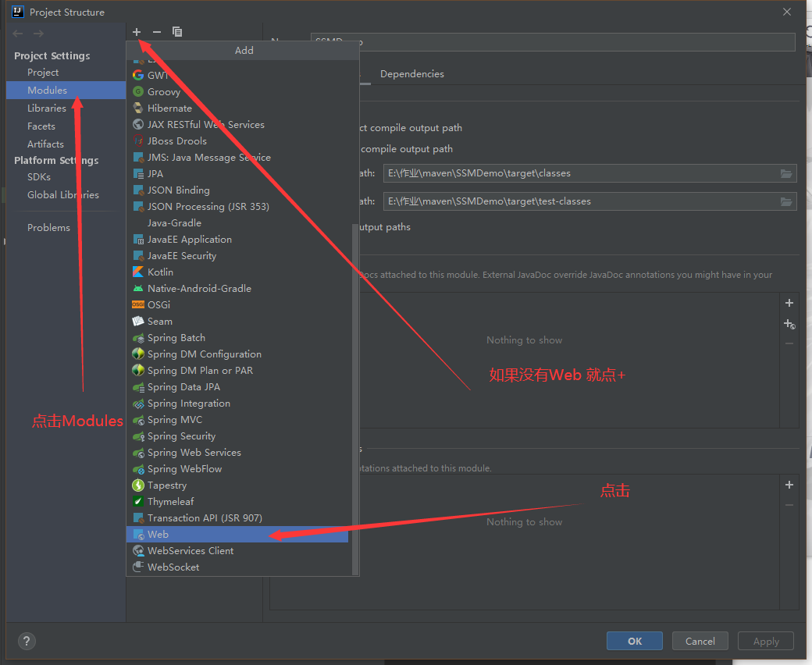Viewport: 812px width, 665px height.
Task: Select JPA in the Add popup
Action: pos(237,174)
